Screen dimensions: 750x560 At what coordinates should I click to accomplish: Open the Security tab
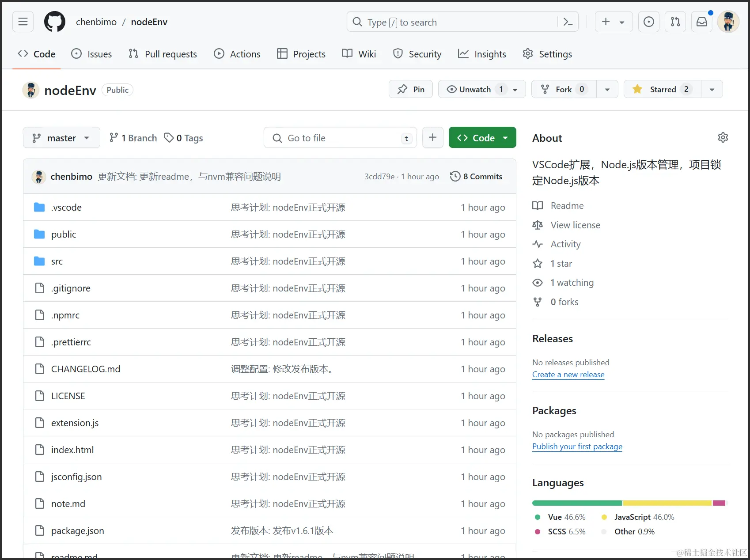417,54
